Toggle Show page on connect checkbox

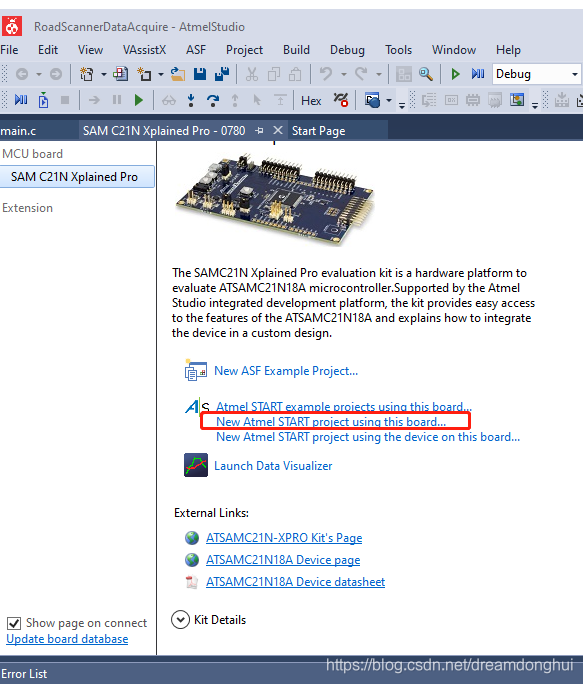(x=14, y=623)
